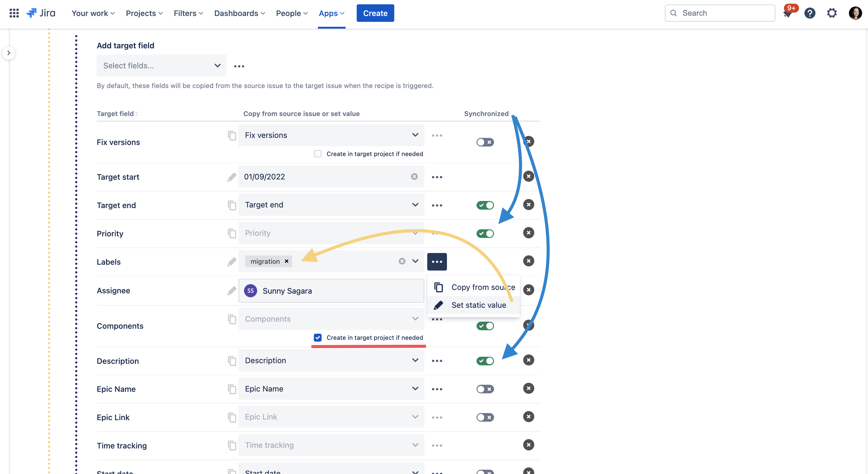Toggle Synchronized switch for Description
This screenshot has height=474, width=868.
click(485, 361)
